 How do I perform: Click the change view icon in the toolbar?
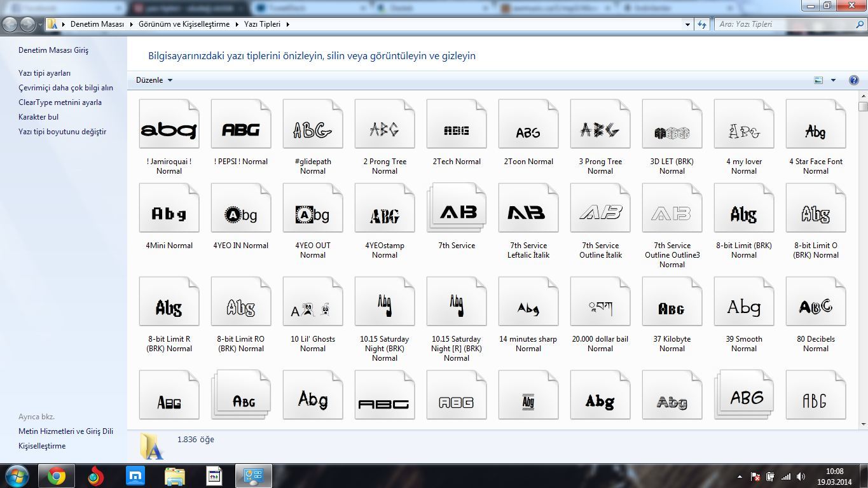pos(818,80)
